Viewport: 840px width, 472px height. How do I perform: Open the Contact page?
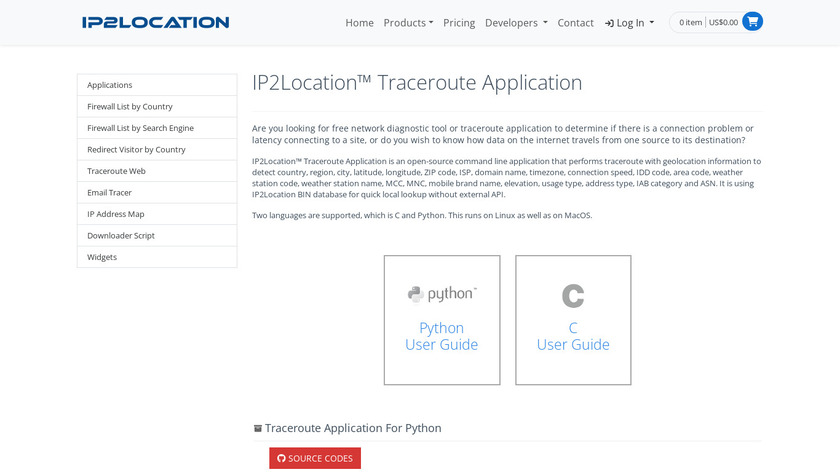pos(575,23)
